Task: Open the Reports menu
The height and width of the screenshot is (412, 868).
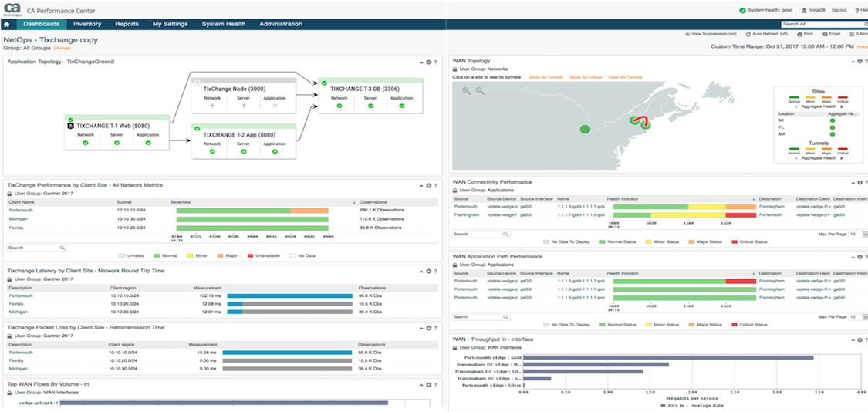Action: point(127,25)
